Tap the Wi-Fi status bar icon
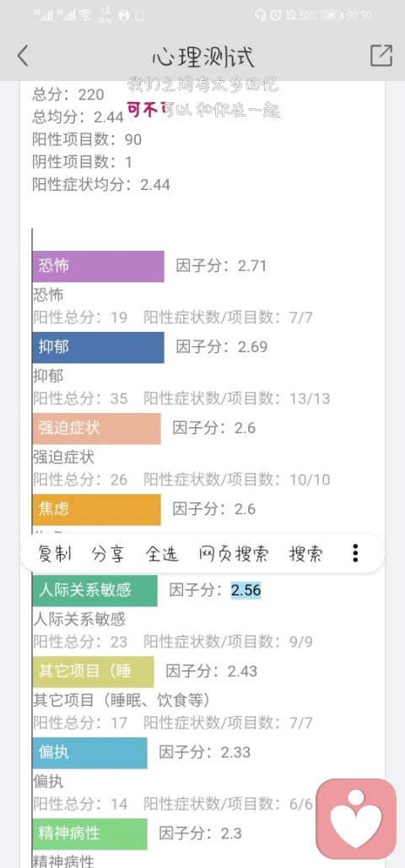This screenshot has width=405, height=868. tap(84, 15)
